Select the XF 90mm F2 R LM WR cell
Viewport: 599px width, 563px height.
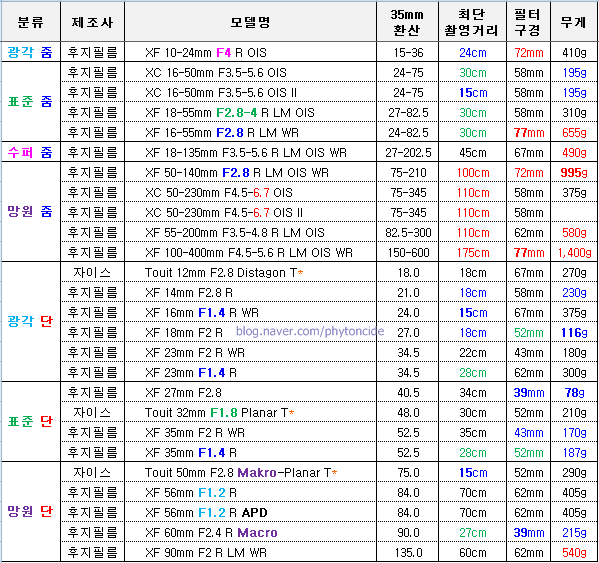250,553
